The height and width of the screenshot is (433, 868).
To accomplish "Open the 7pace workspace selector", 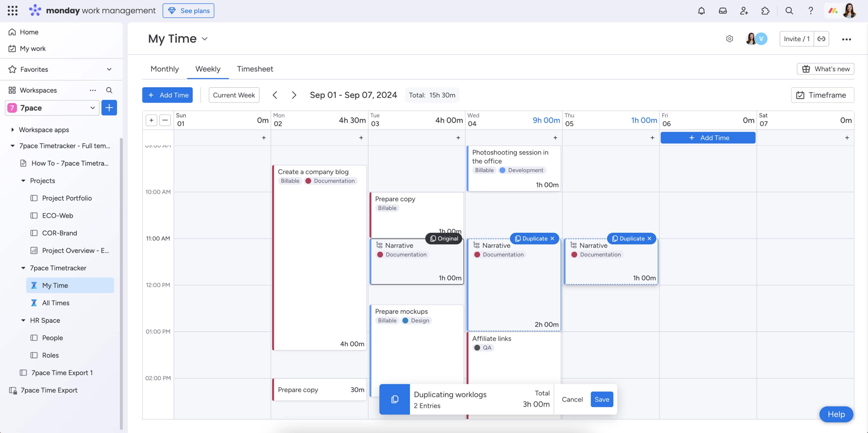I will pos(52,108).
